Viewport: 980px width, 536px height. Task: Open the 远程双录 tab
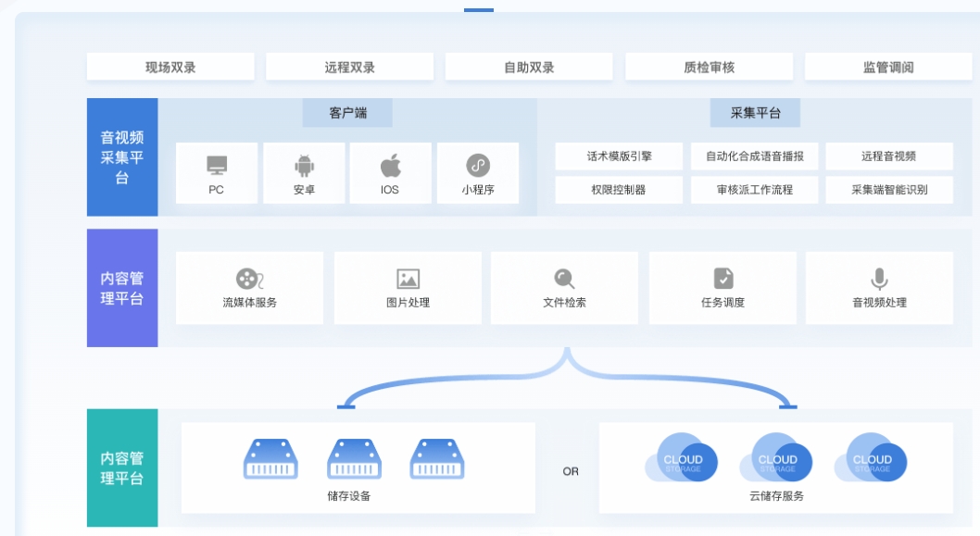[349, 67]
